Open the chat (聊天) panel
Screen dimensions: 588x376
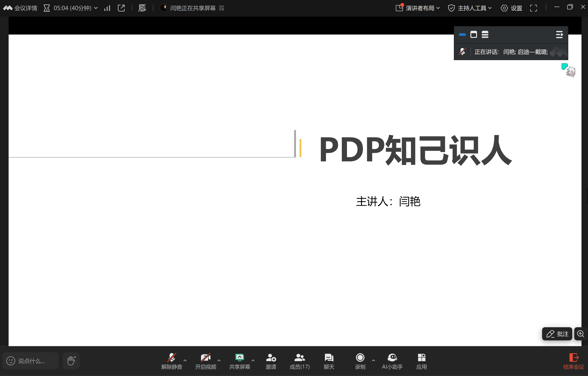click(329, 361)
